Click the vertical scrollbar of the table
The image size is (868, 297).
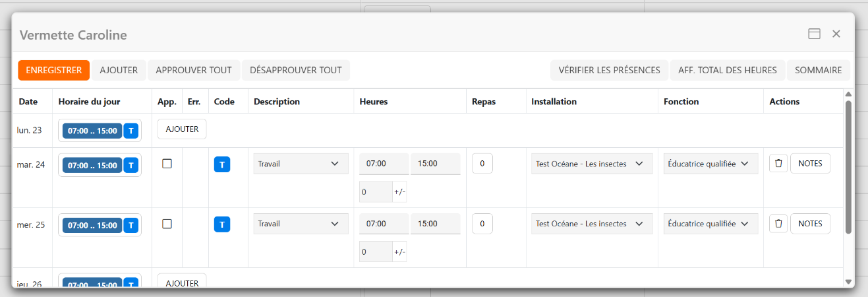point(848,165)
